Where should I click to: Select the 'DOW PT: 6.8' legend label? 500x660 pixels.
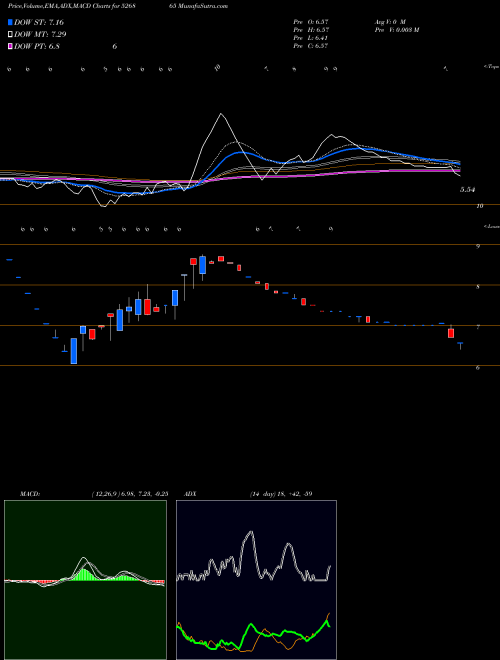click(37, 46)
